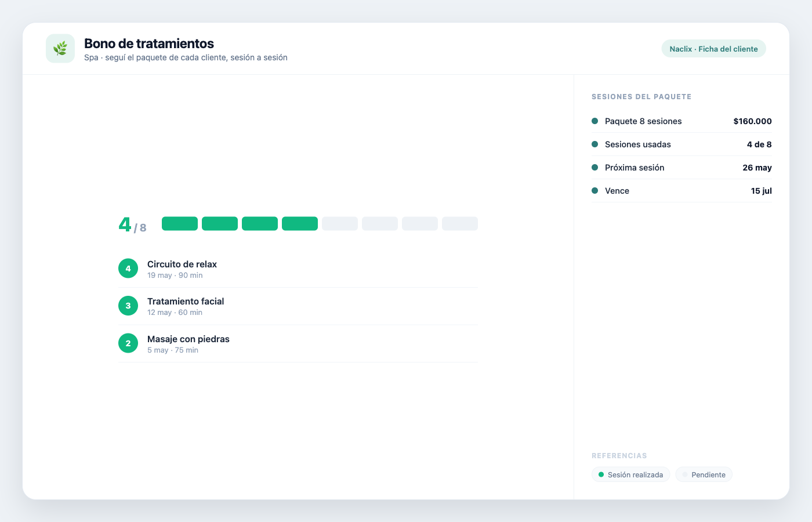
Task: Click the green number 4 session badge
Action: point(128,269)
